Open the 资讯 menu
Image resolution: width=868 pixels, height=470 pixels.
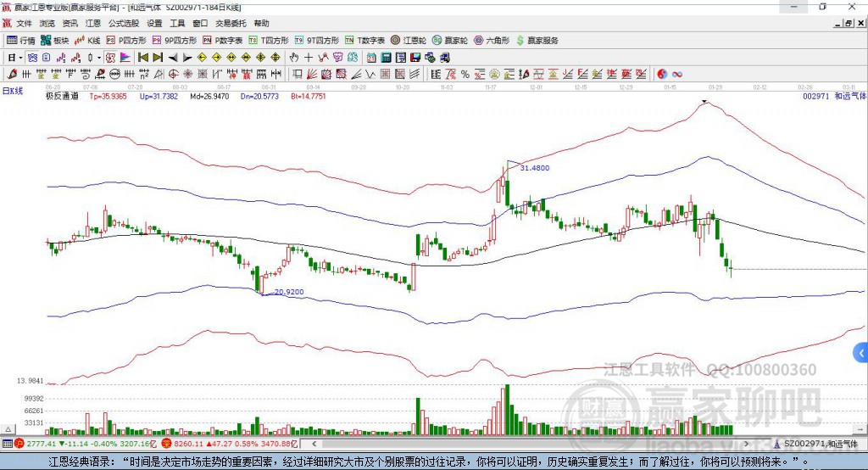click(x=70, y=23)
